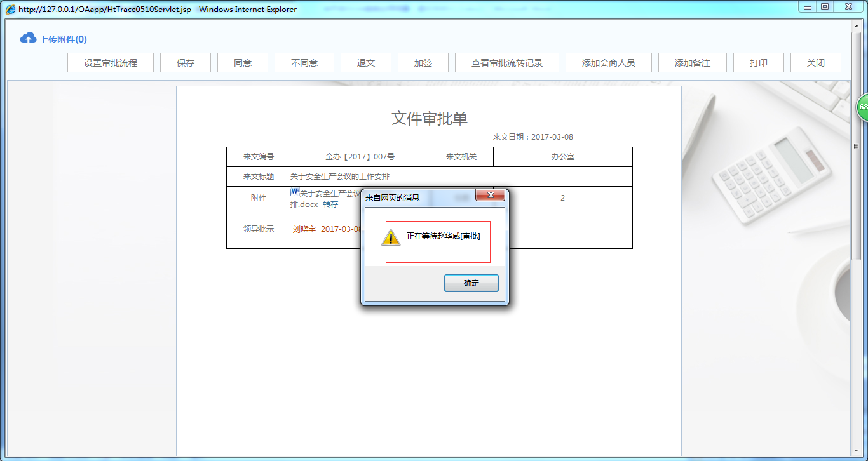Image resolution: width=868 pixels, height=461 pixels.
Task: Click the 领导批示 label cell
Action: [259, 229]
